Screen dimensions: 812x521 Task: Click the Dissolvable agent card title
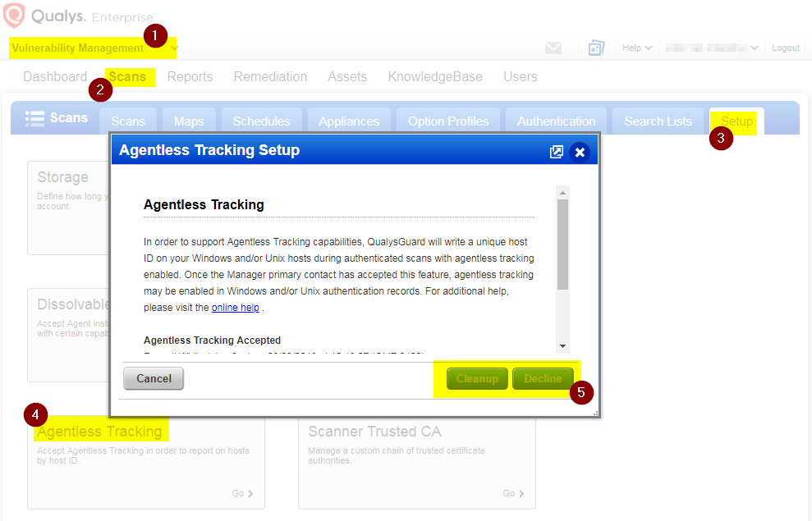(x=73, y=304)
